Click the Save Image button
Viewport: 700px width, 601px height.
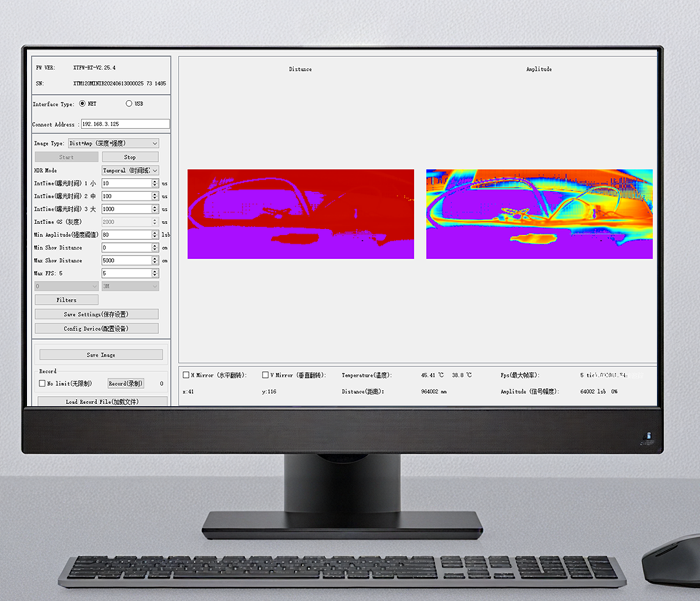tap(101, 355)
